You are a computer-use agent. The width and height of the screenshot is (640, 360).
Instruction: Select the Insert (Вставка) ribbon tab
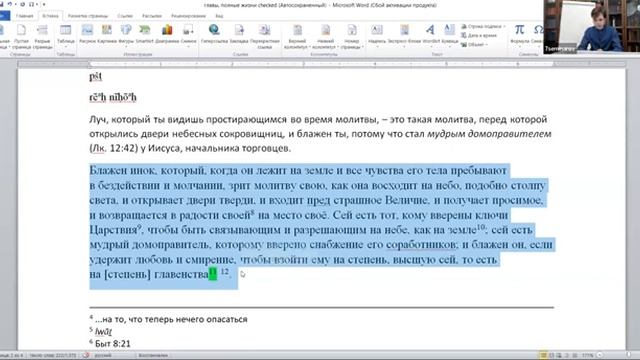coord(50,16)
